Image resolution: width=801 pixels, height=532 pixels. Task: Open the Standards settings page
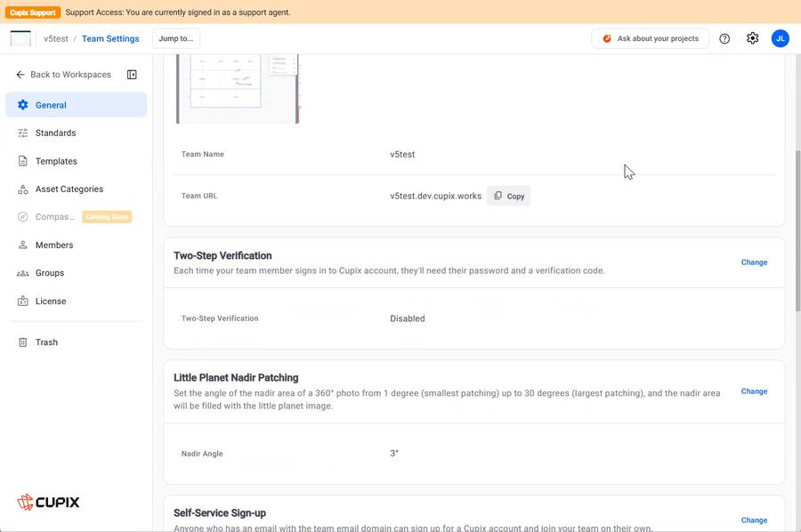77,133
